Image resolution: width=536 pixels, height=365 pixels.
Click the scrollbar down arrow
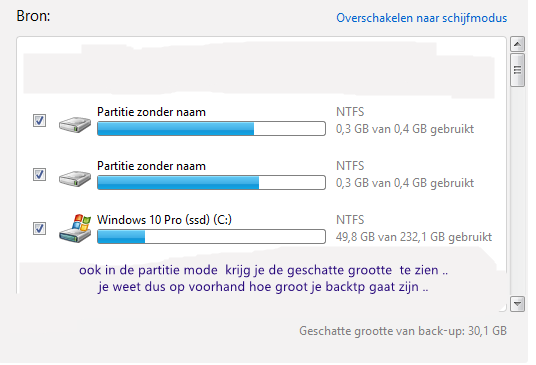[x=517, y=304]
